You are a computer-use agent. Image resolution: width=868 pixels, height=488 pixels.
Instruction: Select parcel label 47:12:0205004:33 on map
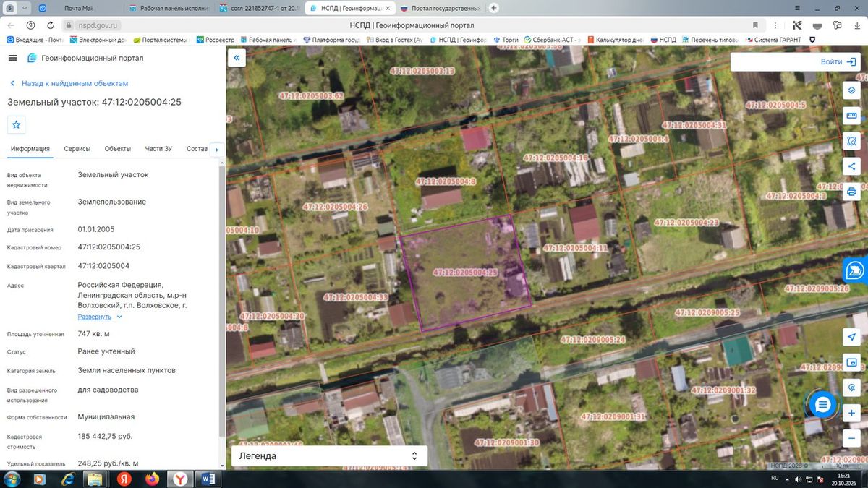pyautogui.click(x=356, y=297)
